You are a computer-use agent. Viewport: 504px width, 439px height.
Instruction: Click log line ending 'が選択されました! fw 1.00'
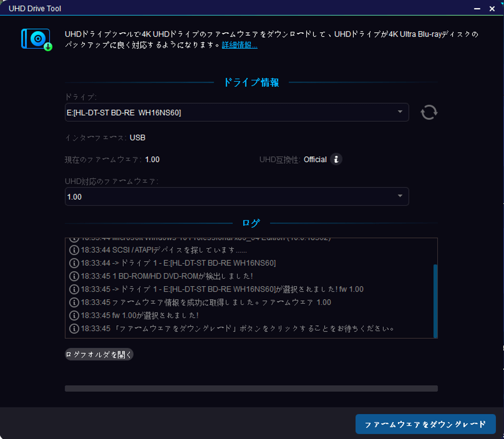click(x=222, y=289)
